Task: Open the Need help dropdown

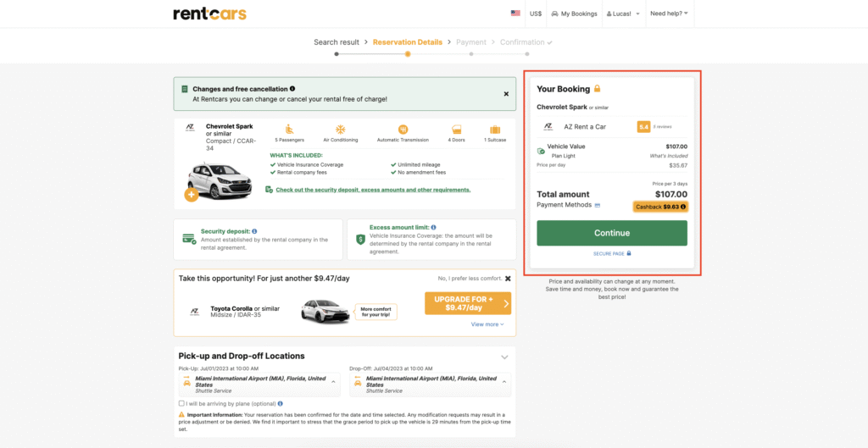Action: (668, 14)
